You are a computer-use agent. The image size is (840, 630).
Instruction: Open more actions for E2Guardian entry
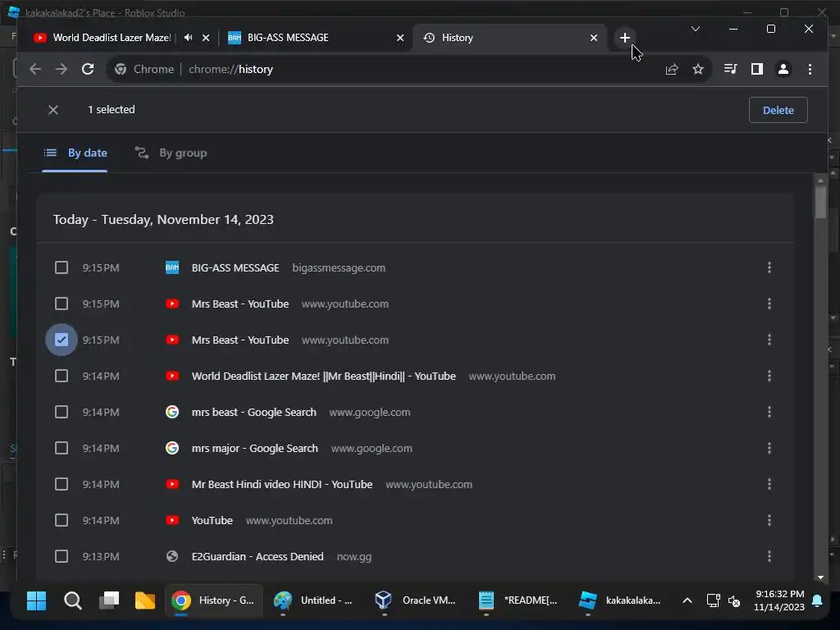[769, 556]
